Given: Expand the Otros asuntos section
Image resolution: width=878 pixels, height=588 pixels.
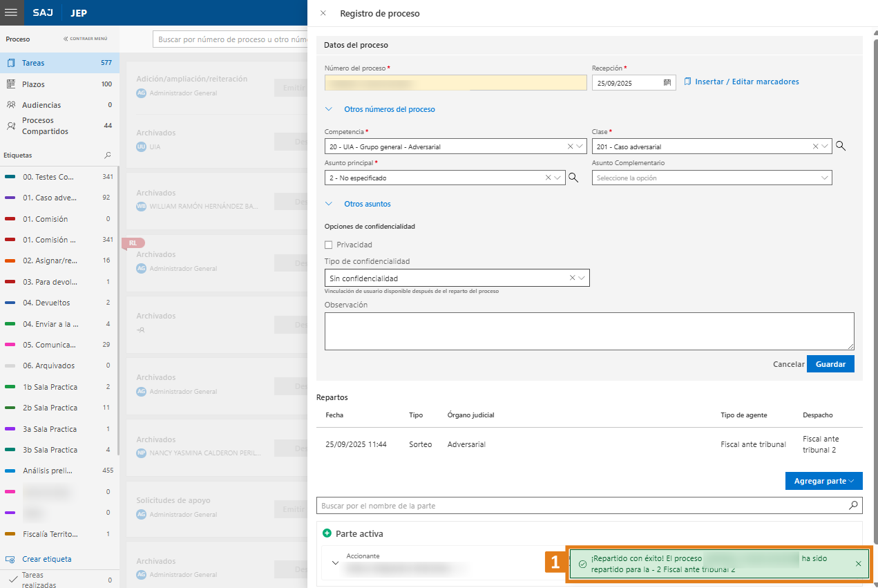Looking at the screenshot, I should point(367,204).
